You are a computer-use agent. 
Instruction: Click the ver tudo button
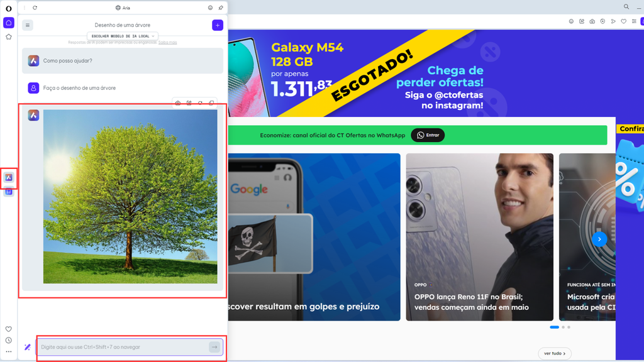pyautogui.click(x=555, y=353)
